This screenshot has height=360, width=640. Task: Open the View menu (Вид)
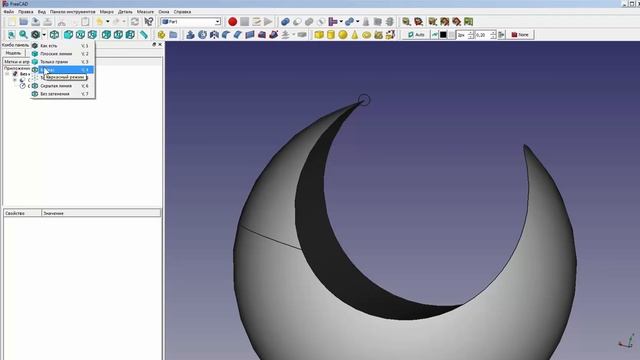point(42,12)
